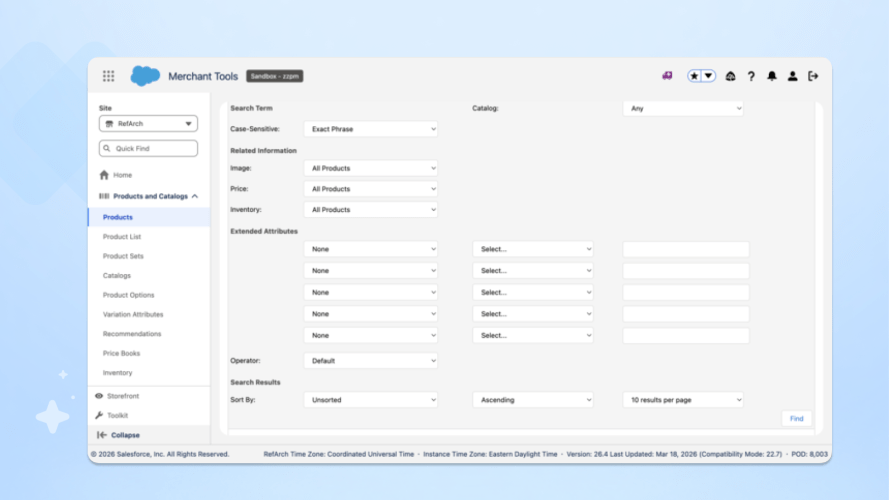Open Product Sets in sidebar
The width and height of the screenshot is (889, 500).
coord(123,256)
